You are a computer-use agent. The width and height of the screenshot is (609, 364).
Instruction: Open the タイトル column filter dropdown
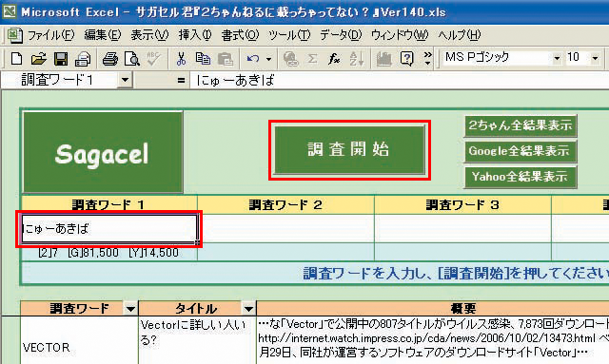pyautogui.click(x=248, y=309)
